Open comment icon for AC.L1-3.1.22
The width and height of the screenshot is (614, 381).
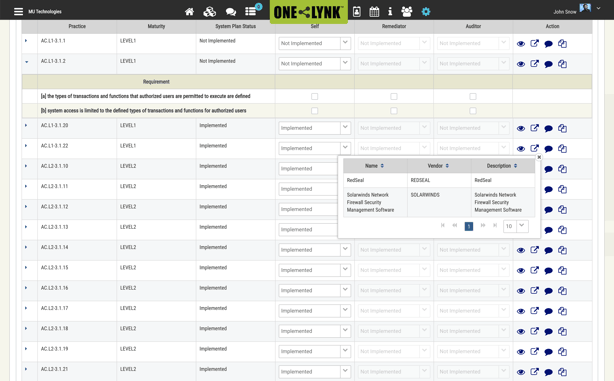point(549,149)
